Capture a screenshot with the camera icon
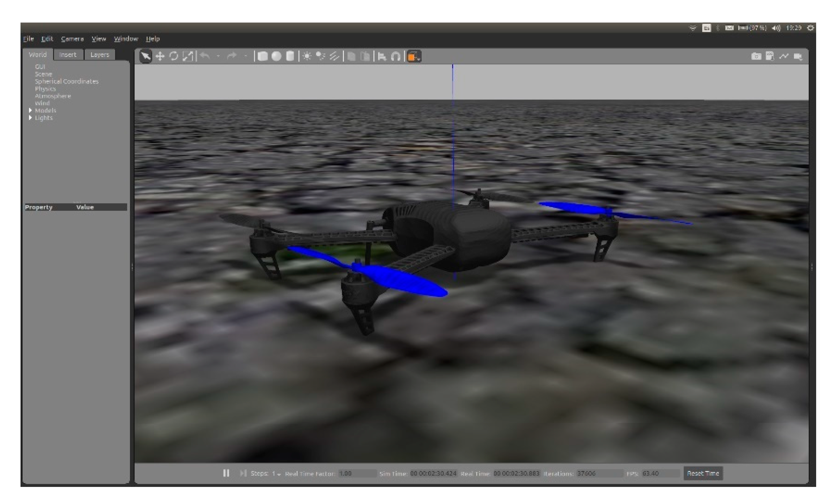The width and height of the screenshot is (837, 504). (756, 57)
